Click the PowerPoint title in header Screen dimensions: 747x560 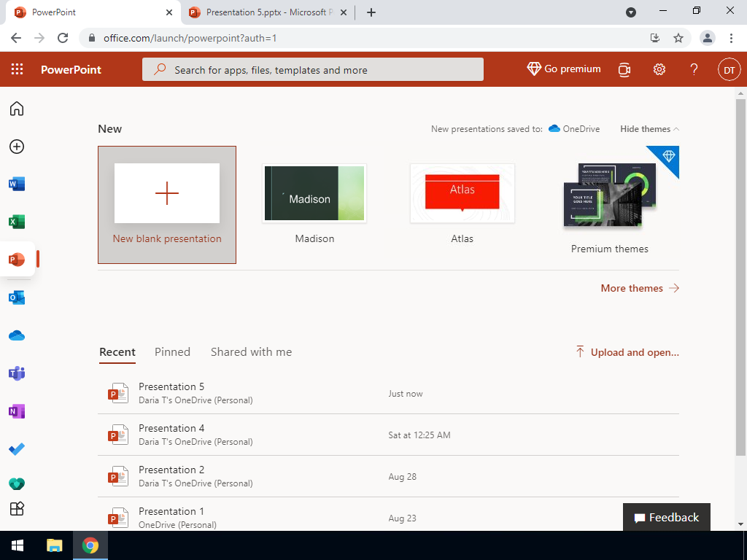tap(71, 69)
